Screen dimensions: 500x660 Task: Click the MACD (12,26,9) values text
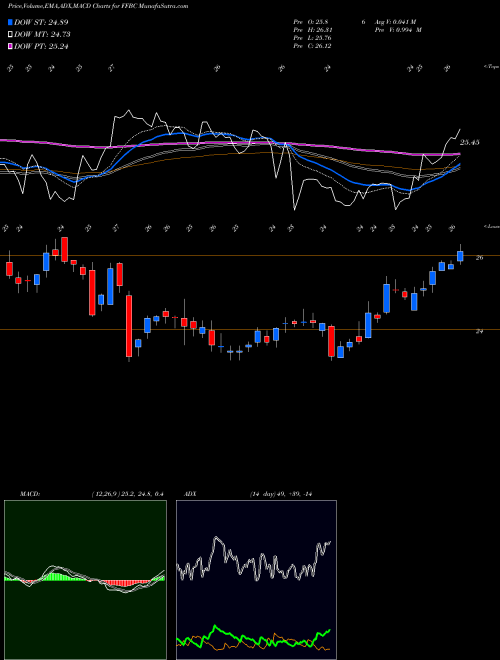point(127,494)
